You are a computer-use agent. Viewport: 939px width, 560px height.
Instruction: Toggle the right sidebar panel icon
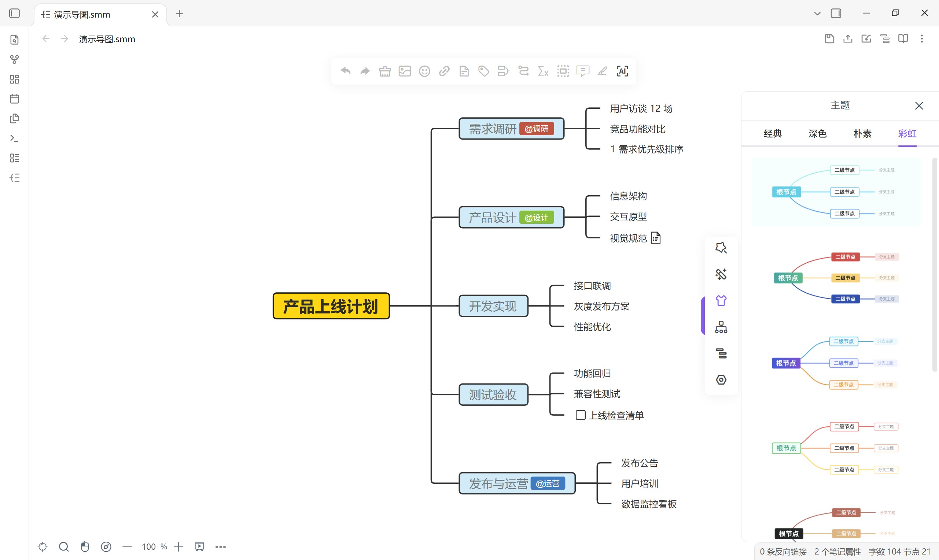point(836,14)
